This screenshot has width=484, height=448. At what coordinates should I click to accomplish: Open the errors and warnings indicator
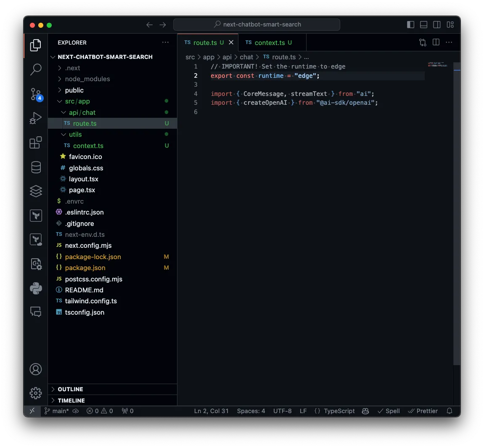coord(100,411)
